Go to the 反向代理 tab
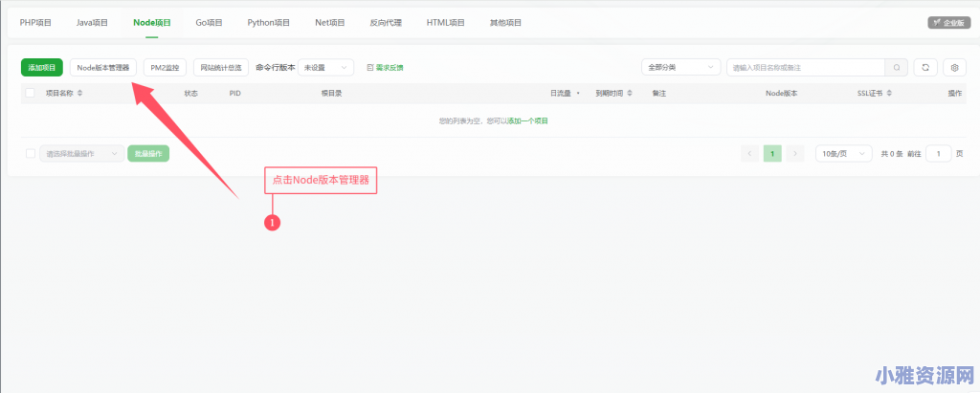Viewport: 980px width, 393px height. [x=386, y=23]
